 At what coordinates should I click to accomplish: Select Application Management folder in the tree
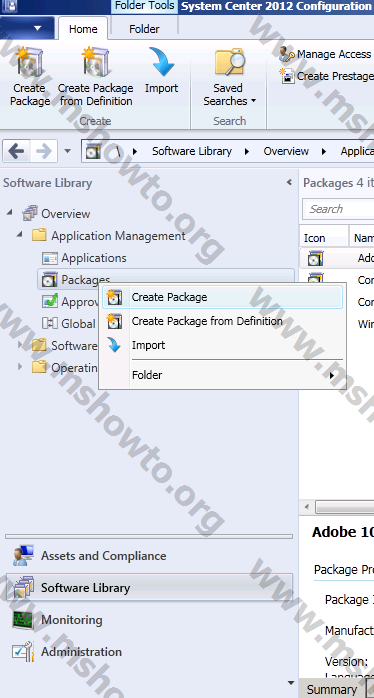click(x=118, y=235)
